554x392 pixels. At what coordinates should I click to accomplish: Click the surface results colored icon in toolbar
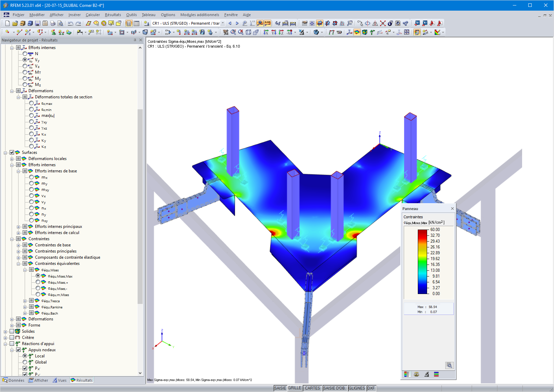tap(357, 32)
